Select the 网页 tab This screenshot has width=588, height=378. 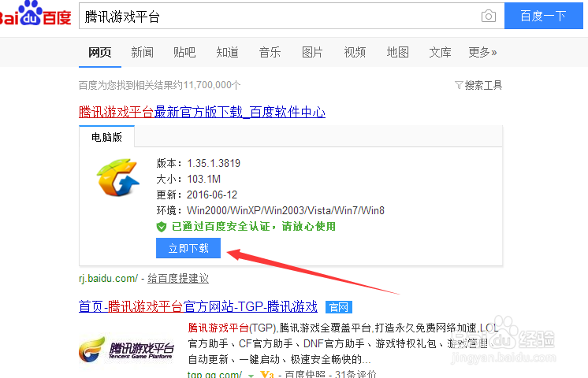(x=100, y=52)
